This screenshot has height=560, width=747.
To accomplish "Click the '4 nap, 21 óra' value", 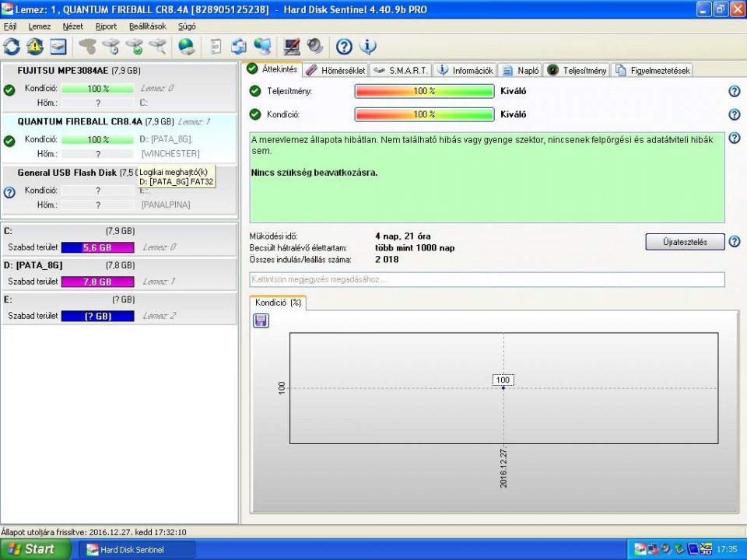I will click(x=403, y=236).
